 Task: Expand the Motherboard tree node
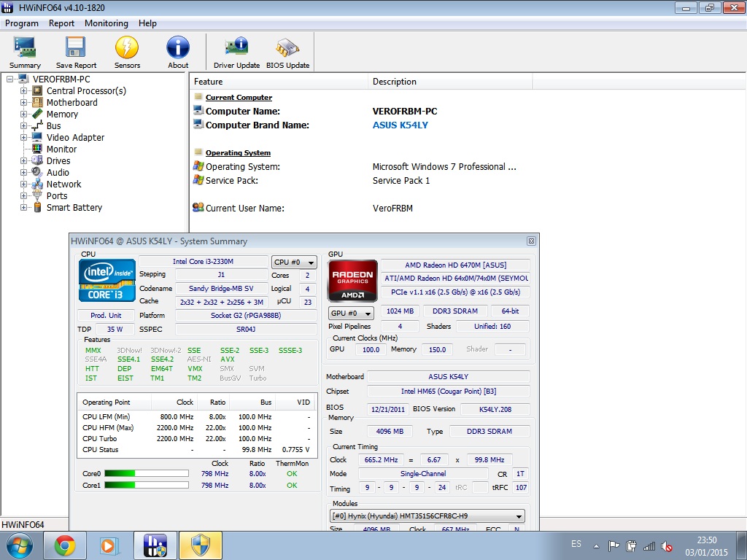[x=23, y=103]
